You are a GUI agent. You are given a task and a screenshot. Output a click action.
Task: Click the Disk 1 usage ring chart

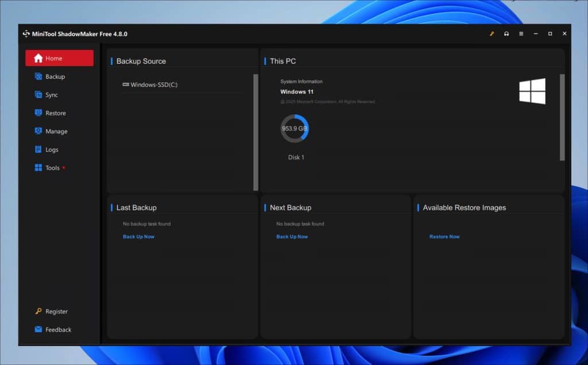[295, 128]
